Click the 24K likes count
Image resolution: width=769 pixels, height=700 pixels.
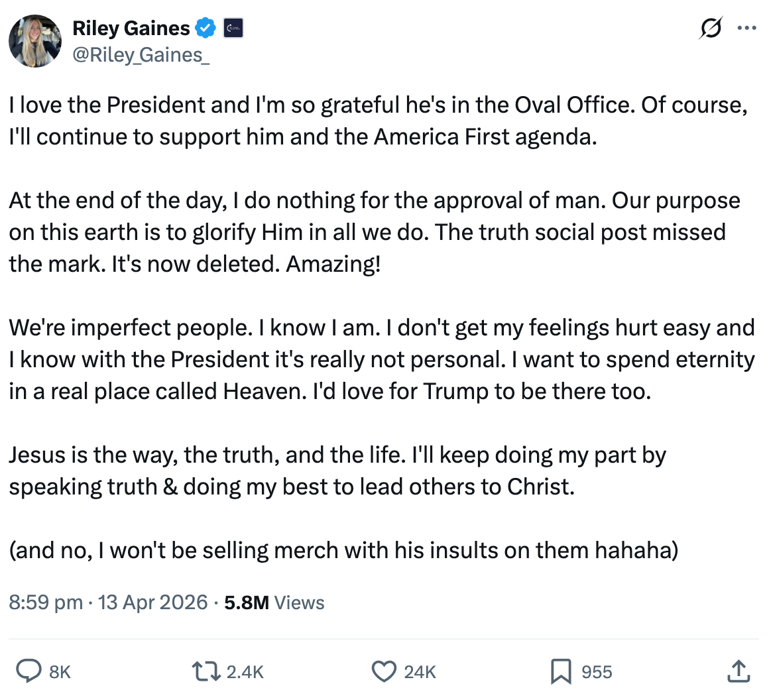pos(420,672)
